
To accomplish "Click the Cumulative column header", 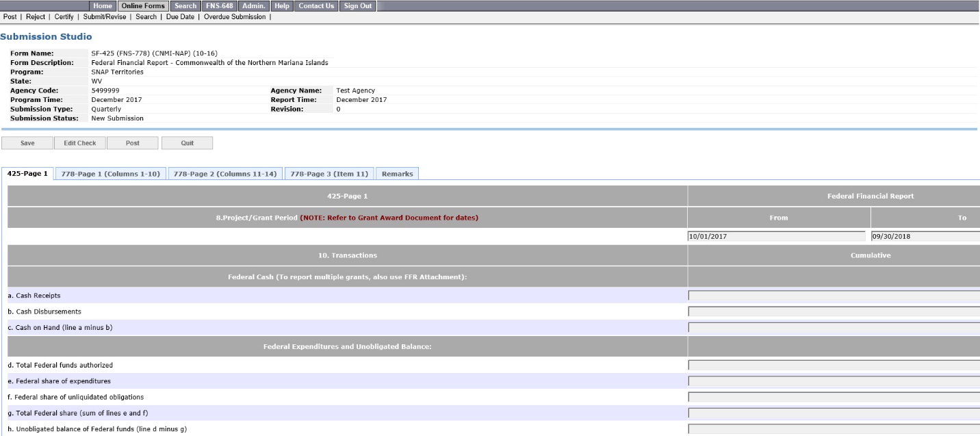I will [x=871, y=255].
